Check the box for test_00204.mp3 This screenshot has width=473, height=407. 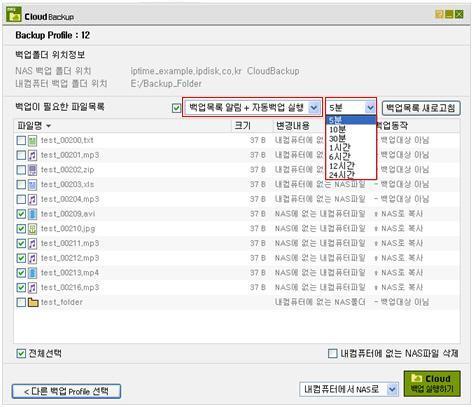pos(21,199)
